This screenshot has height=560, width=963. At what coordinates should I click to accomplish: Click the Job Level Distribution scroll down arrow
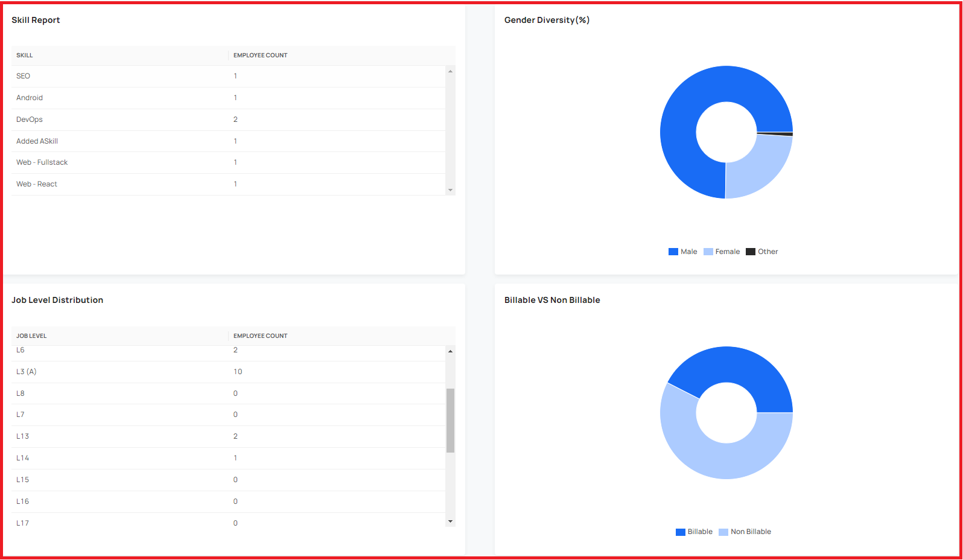(450, 521)
